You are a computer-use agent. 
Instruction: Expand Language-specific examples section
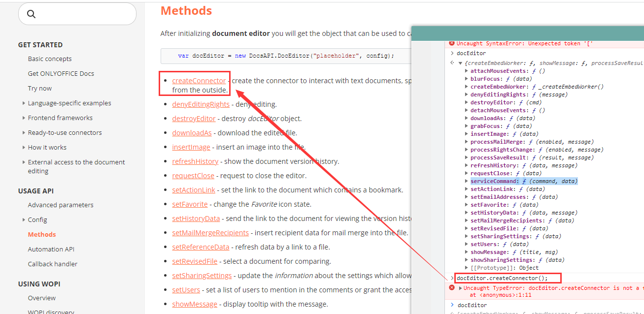pyautogui.click(x=24, y=103)
